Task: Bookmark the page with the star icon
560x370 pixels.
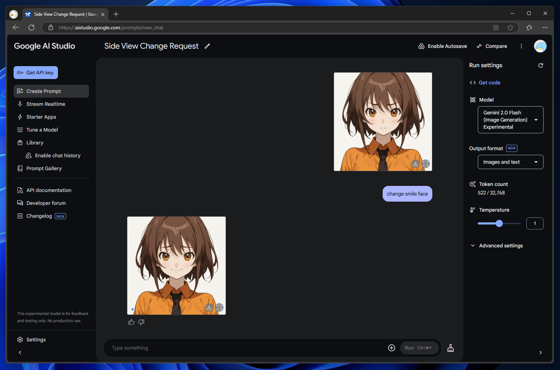Action: (510, 28)
